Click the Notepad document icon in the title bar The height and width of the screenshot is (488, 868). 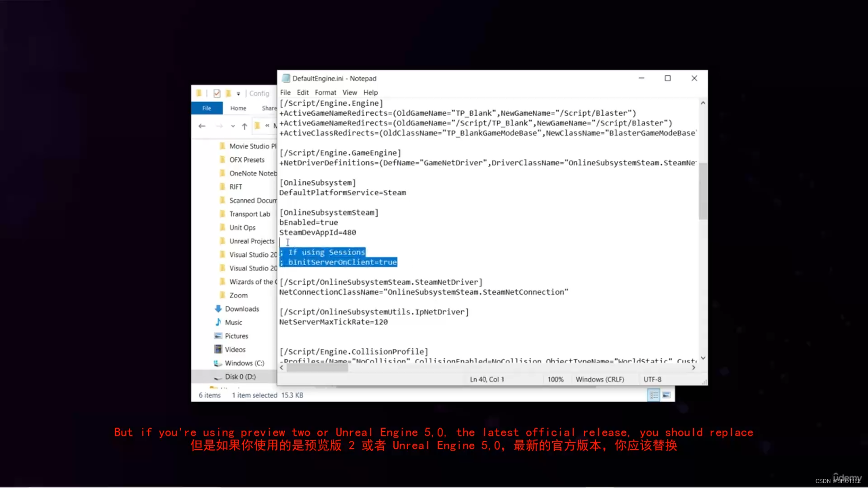tap(286, 78)
